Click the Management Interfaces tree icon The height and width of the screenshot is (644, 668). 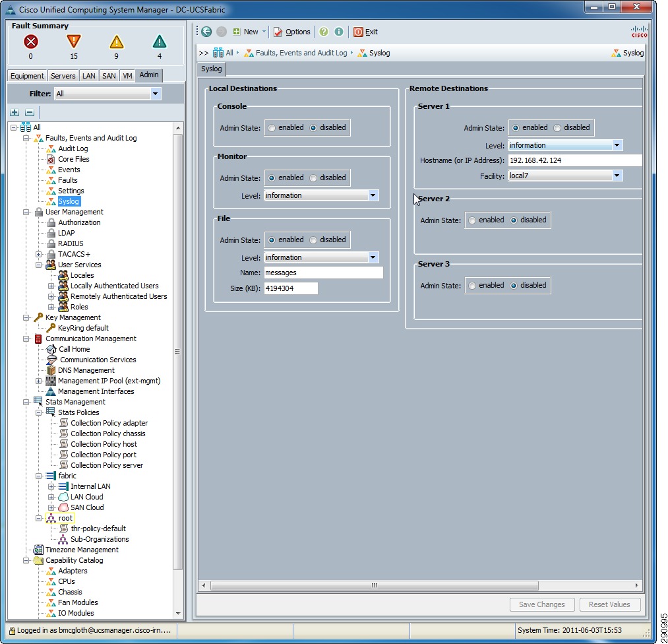pyautogui.click(x=51, y=391)
